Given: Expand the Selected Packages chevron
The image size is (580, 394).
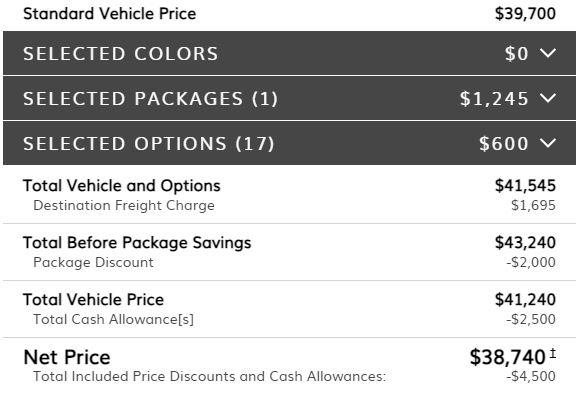Looking at the screenshot, I should click(x=548, y=98).
